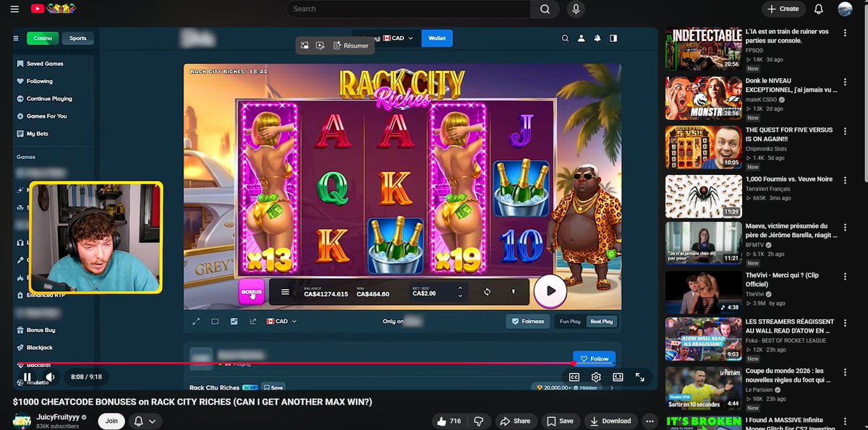
Task: Expand game to fullscreen arrows icon
Action: (196, 322)
